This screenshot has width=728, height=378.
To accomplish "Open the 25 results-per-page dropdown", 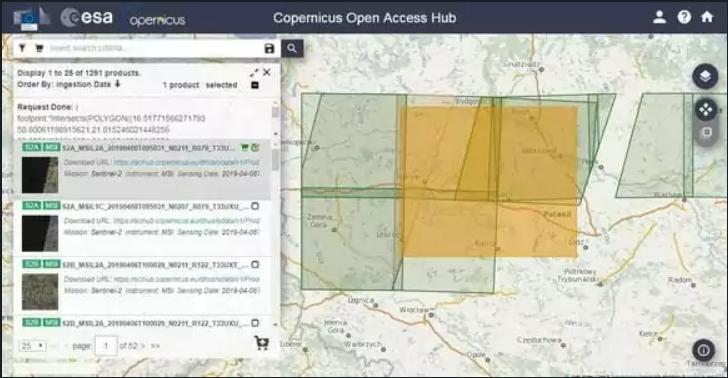I will (x=32, y=345).
